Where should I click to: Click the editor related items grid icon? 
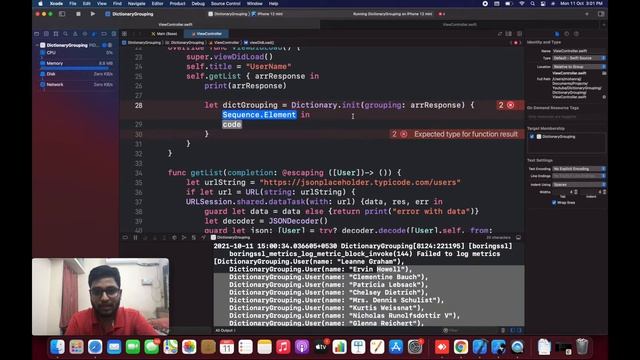[124, 34]
